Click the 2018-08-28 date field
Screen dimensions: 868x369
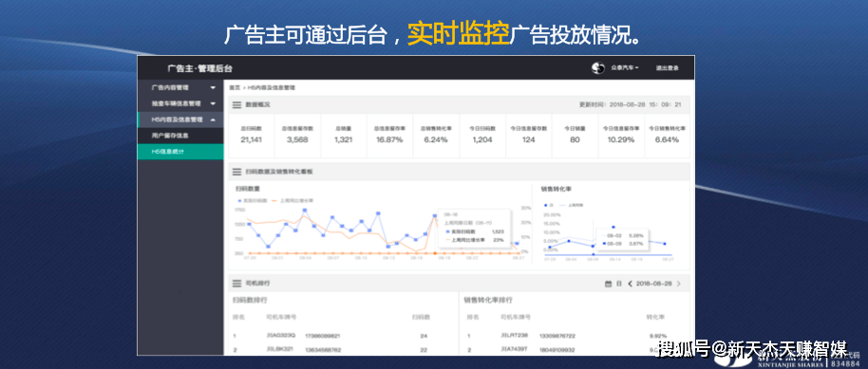(x=653, y=284)
